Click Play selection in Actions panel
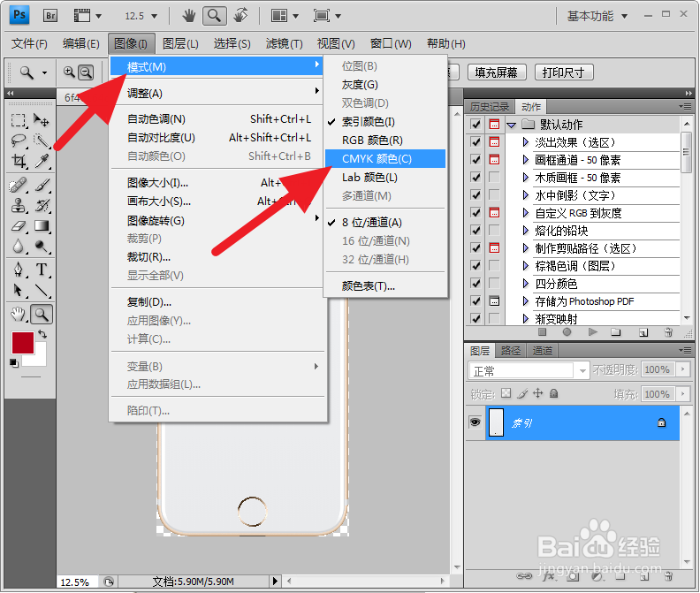Screen dimensions: 700x593 (592, 331)
